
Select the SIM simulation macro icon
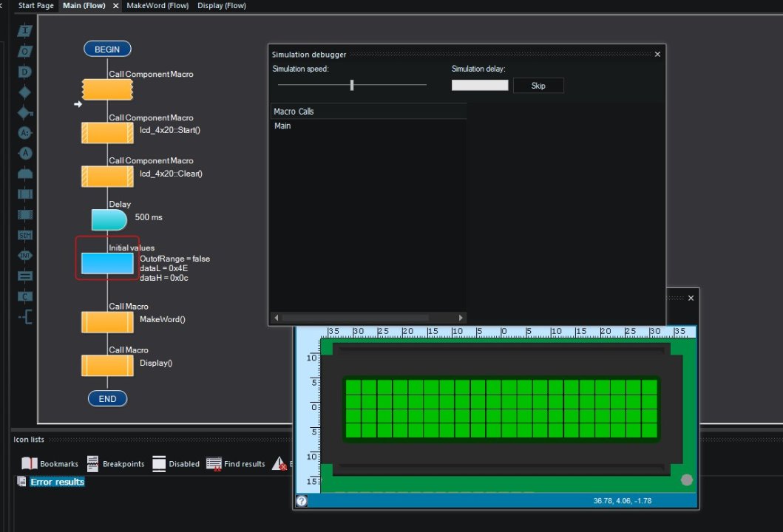click(x=25, y=235)
